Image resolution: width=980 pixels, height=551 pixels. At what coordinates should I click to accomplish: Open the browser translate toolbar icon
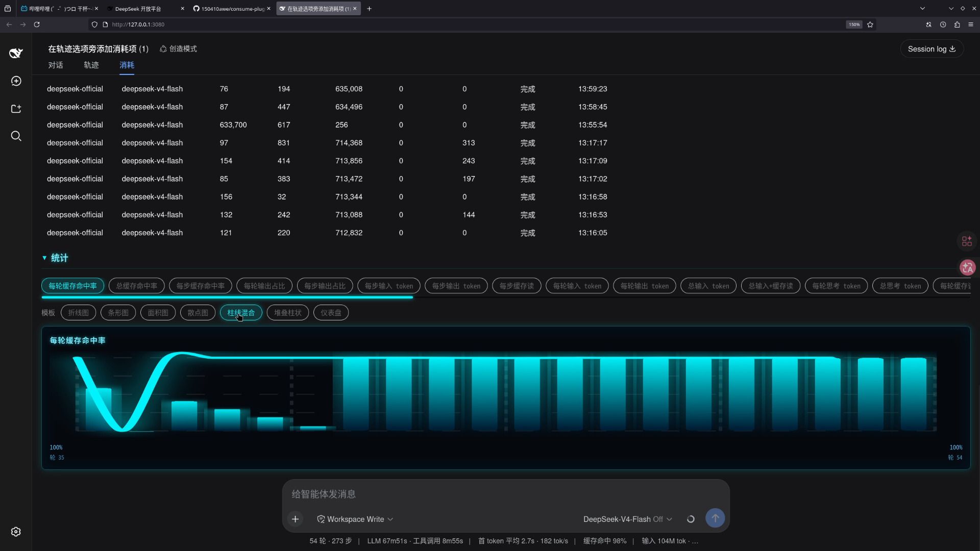(929, 24)
